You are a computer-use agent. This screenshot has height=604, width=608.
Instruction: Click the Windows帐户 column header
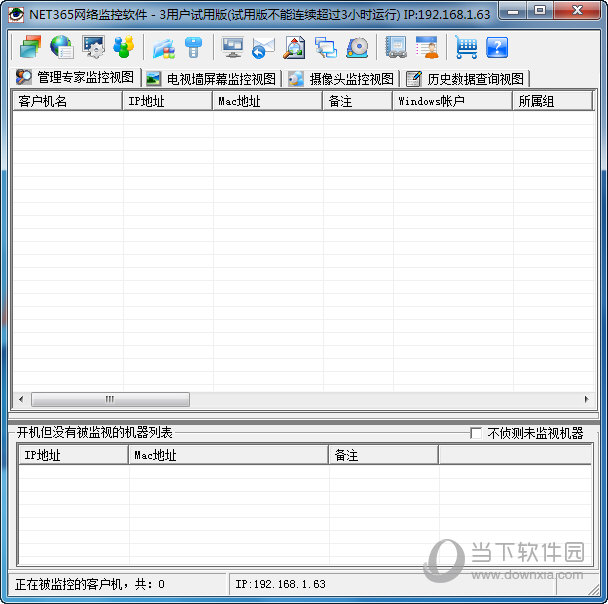pyautogui.click(x=453, y=101)
